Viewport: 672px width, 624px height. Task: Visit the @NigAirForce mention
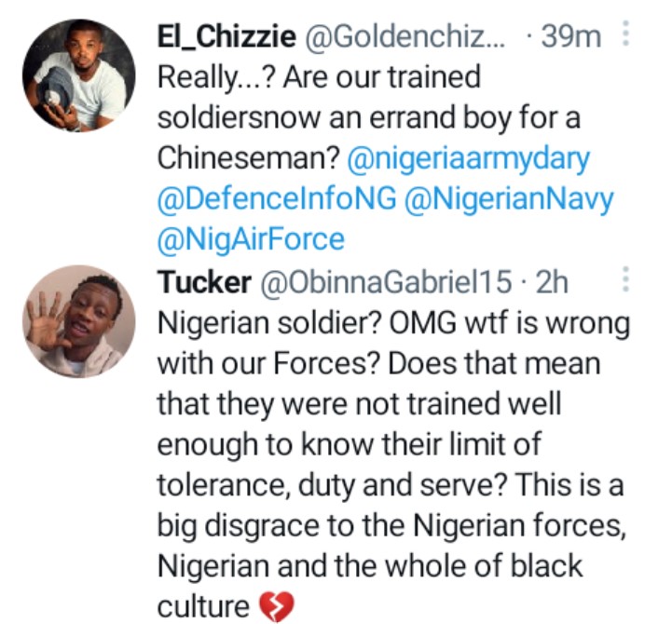click(252, 240)
